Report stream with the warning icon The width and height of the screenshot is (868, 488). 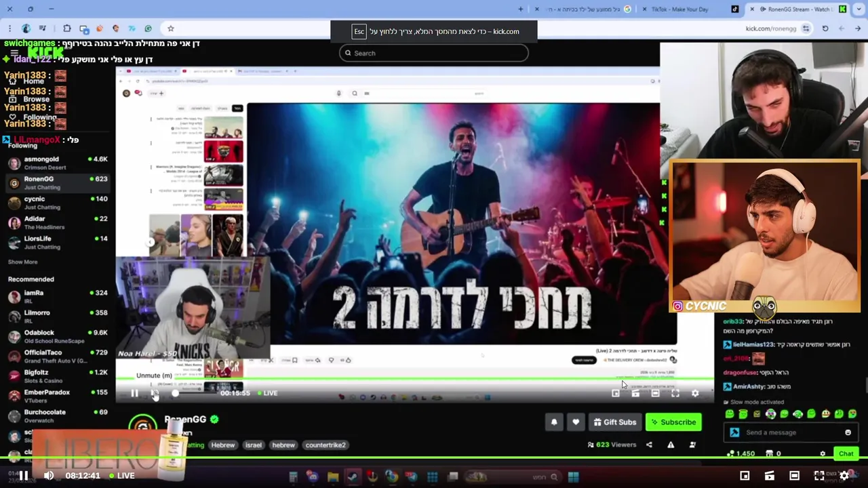(671, 445)
